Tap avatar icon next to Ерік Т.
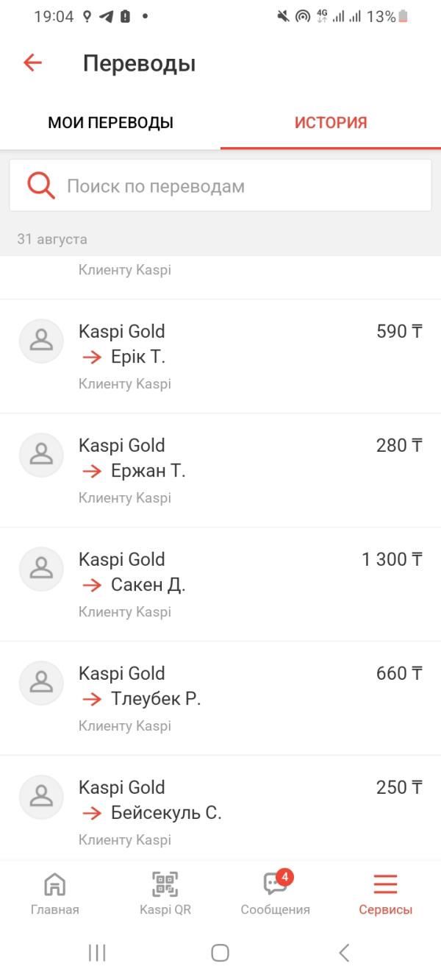The width and height of the screenshot is (441, 980). [x=41, y=341]
